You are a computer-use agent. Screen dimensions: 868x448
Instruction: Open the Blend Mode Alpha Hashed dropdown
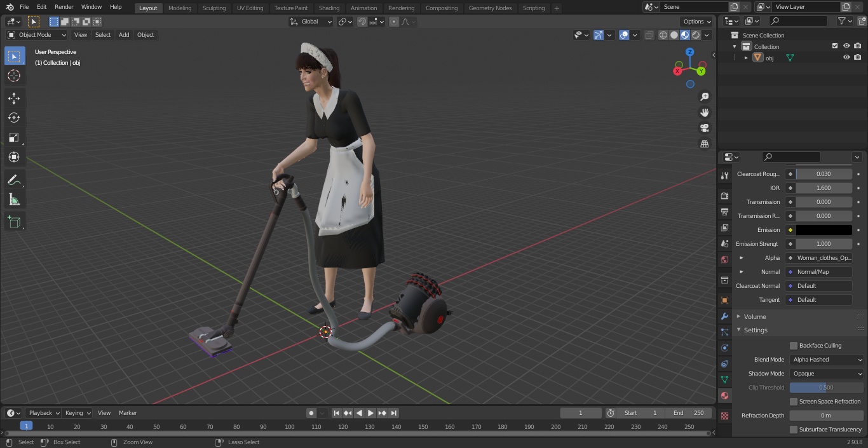coord(827,360)
